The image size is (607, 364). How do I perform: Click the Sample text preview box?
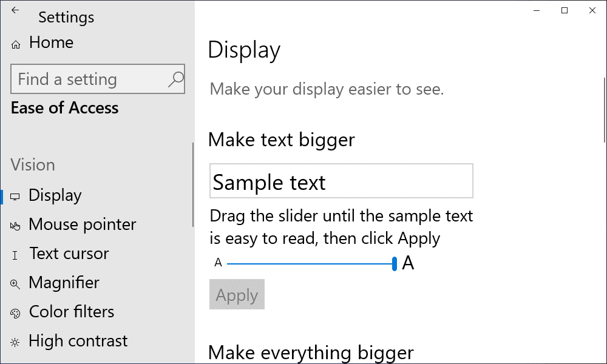[341, 181]
